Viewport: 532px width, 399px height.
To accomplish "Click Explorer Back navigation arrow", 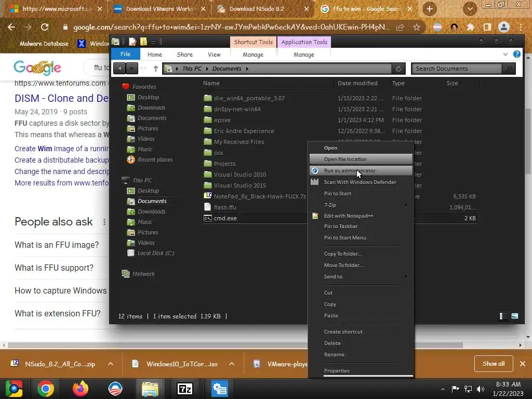I will click(x=119, y=69).
